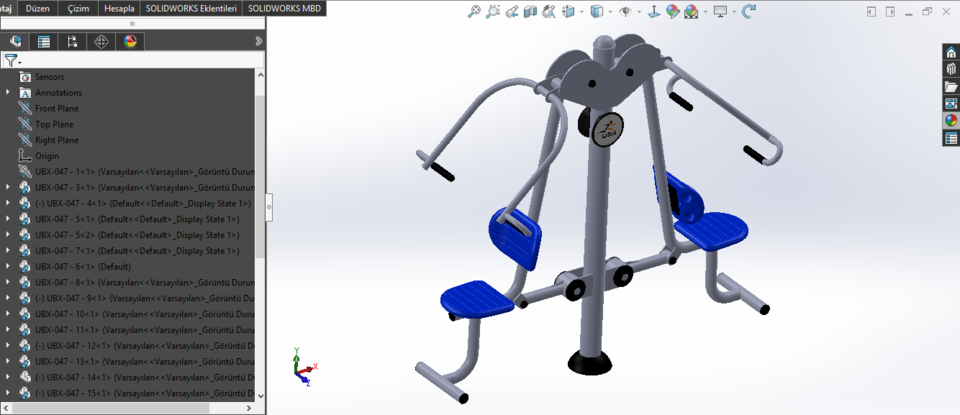Open the SOLIDWORKS MBD tab
This screenshot has width=960, height=415.
coord(284,8)
